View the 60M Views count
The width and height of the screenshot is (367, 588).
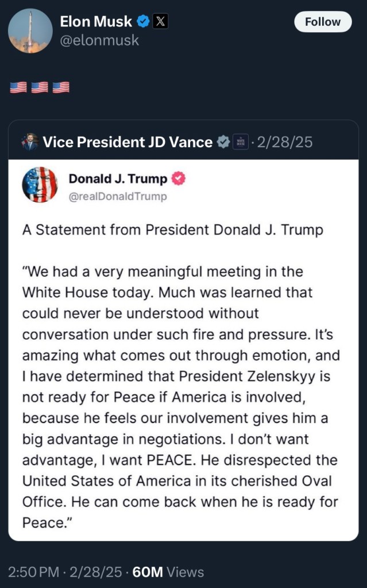(x=168, y=572)
